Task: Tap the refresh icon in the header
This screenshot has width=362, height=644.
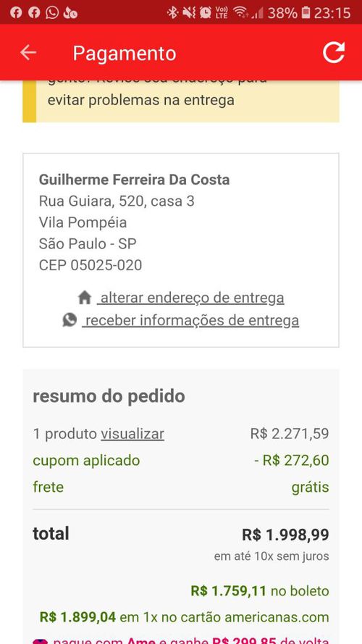Action: (x=333, y=52)
